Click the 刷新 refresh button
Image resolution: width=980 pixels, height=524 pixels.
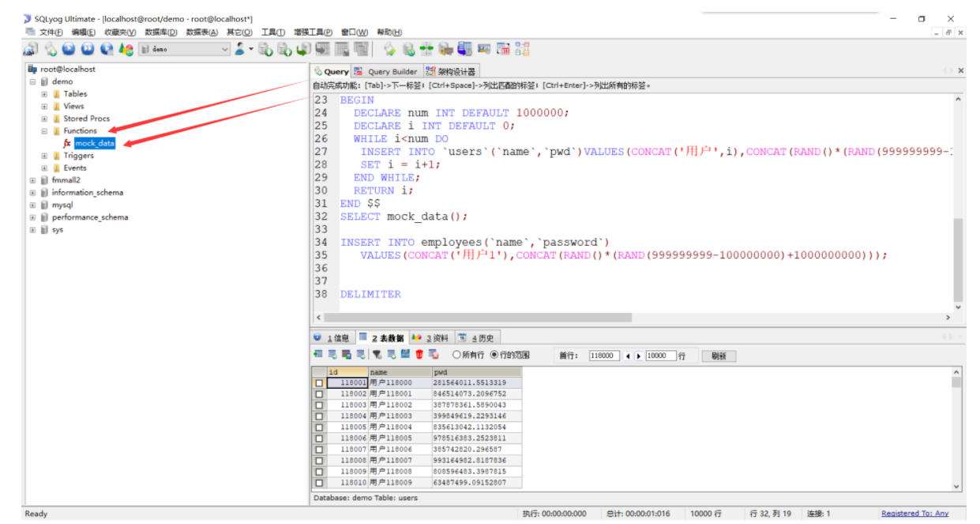[x=719, y=356]
